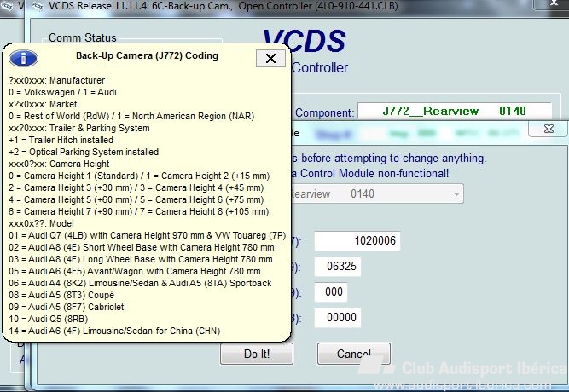Viewport: 569px width, 392px height.
Task: Click '03 = Audi A8 Long Wheel Base' line
Action: tap(141, 259)
